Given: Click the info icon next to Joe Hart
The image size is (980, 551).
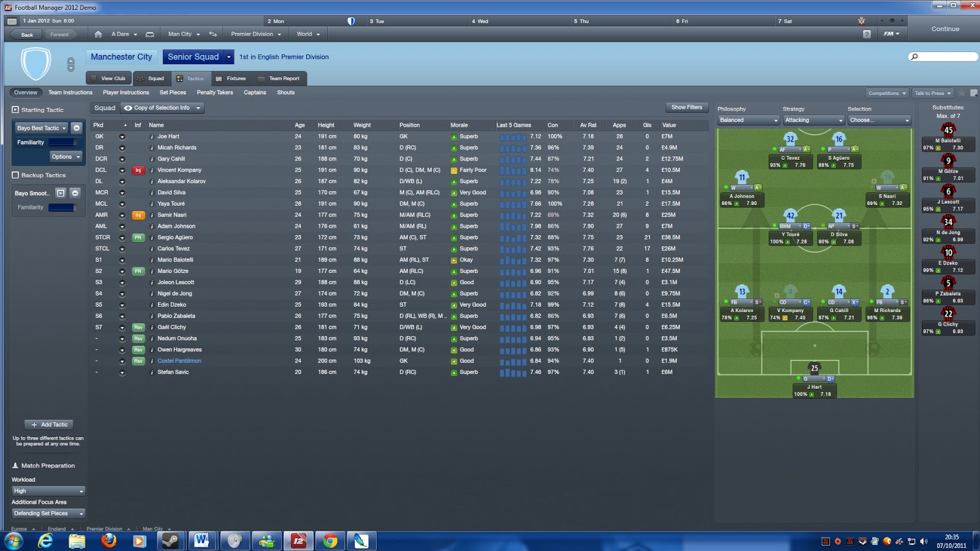Looking at the screenshot, I should point(151,136).
